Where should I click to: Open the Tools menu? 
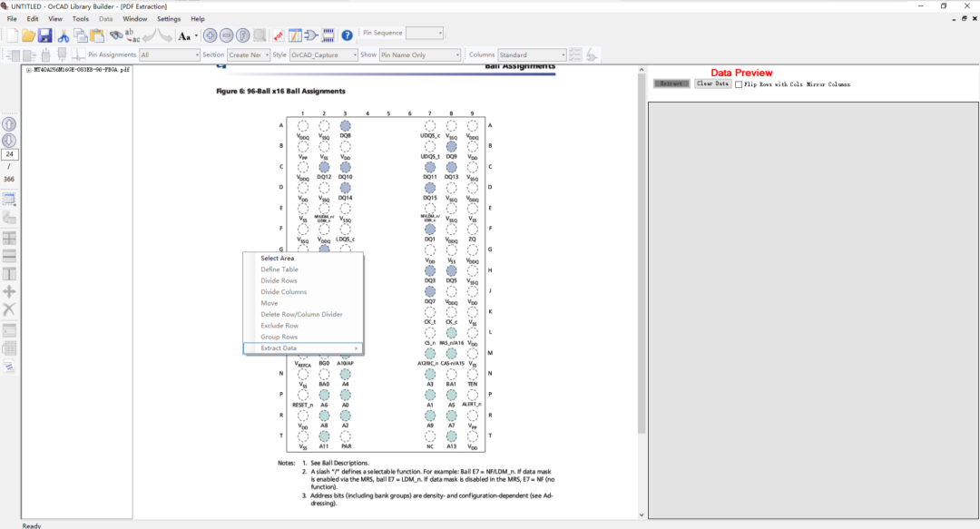[x=80, y=19]
